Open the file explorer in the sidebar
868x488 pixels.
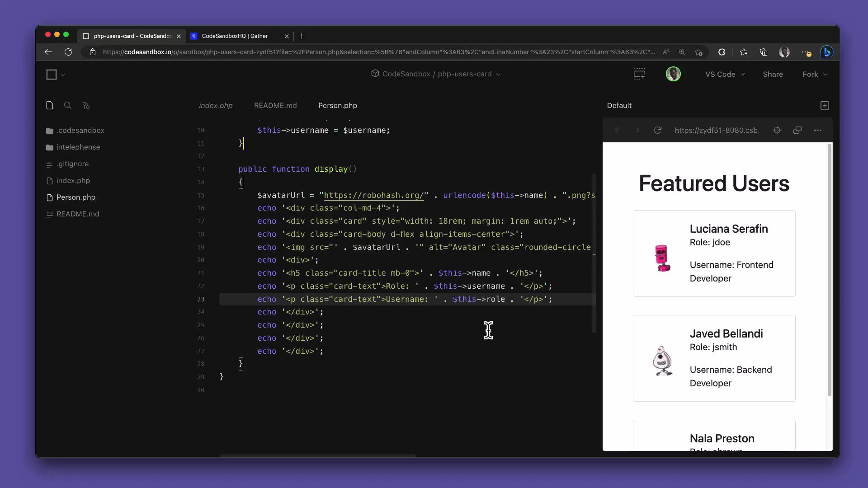click(x=50, y=105)
